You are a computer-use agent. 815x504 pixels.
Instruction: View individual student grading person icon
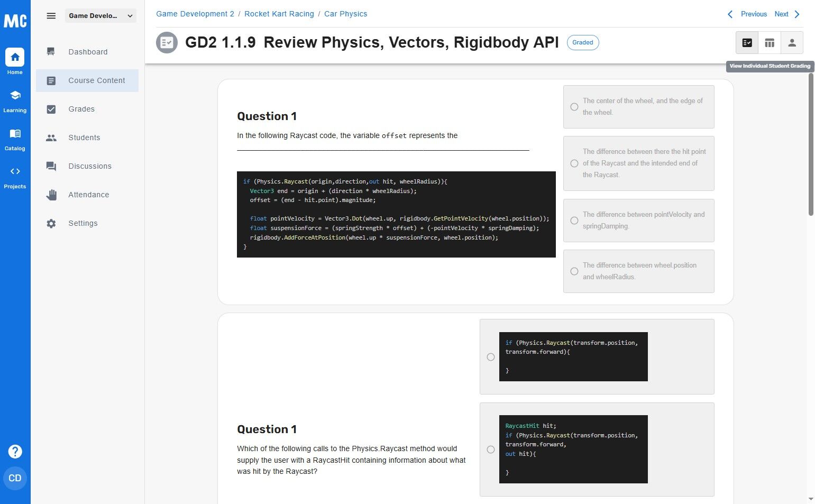[x=792, y=43]
